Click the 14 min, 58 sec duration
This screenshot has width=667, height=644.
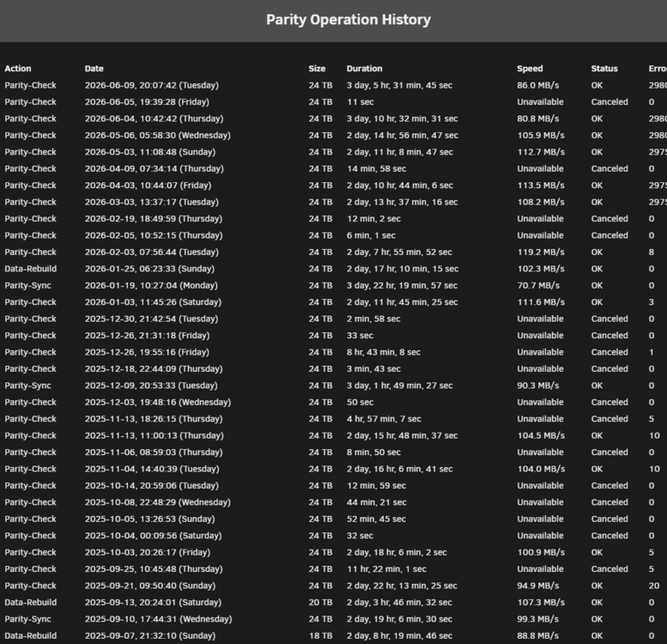point(377,169)
